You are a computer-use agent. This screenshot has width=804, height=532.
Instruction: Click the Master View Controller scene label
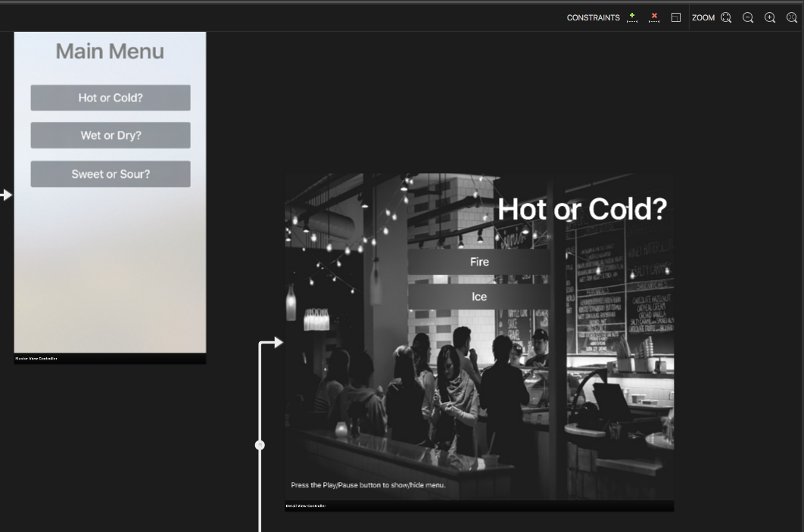pyautogui.click(x=36, y=358)
